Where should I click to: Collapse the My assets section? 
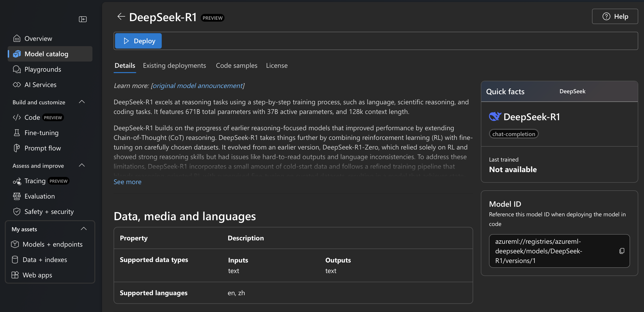[x=84, y=229]
